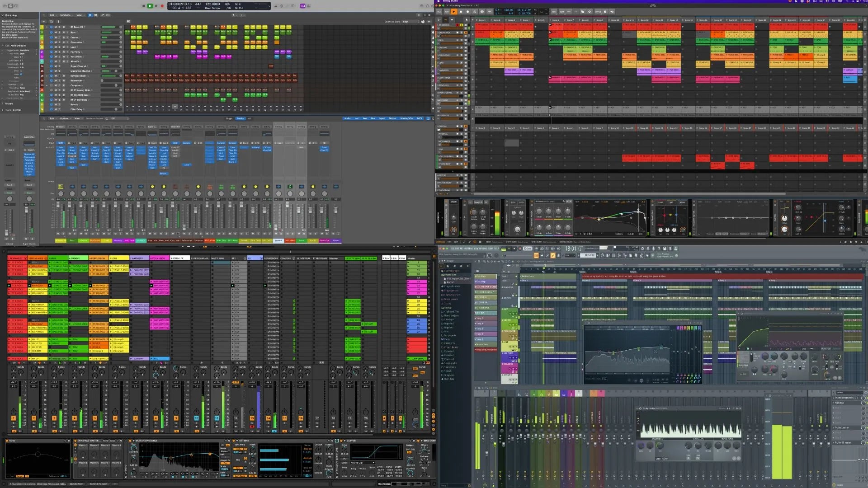Solo the Percussion track in Logic Pro
Image resolution: width=868 pixels, height=488 pixels.
pyautogui.click(x=60, y=42)
